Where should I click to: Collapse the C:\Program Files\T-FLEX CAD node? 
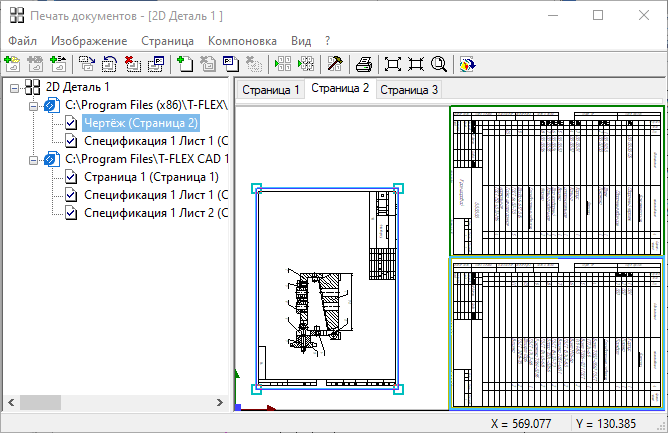[33, 159]
